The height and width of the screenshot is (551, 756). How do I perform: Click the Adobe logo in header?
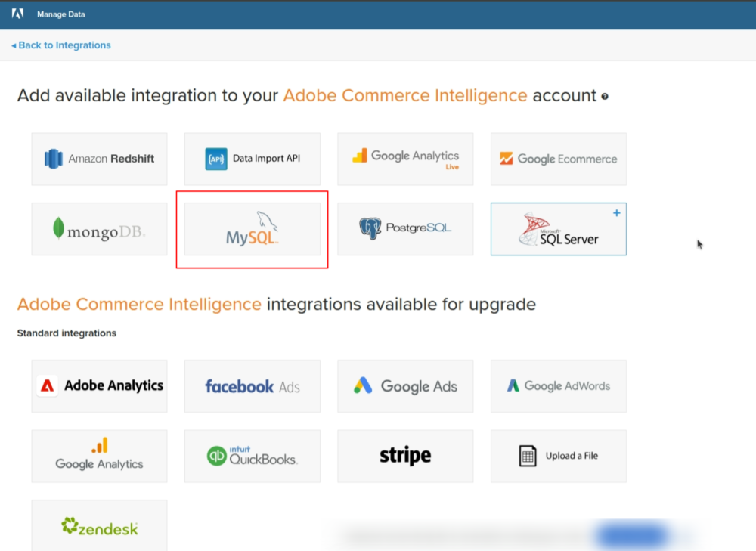pos(18,14)
